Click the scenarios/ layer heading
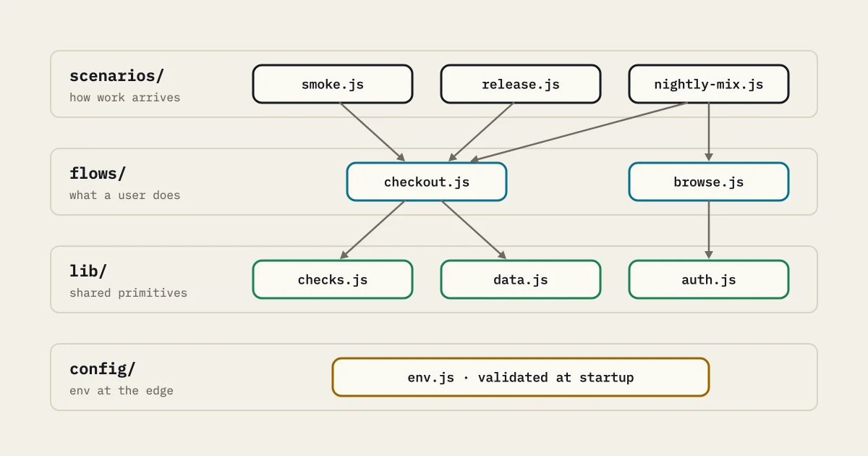The height and width of the screenshot is (456, 868). click(117, 75)
